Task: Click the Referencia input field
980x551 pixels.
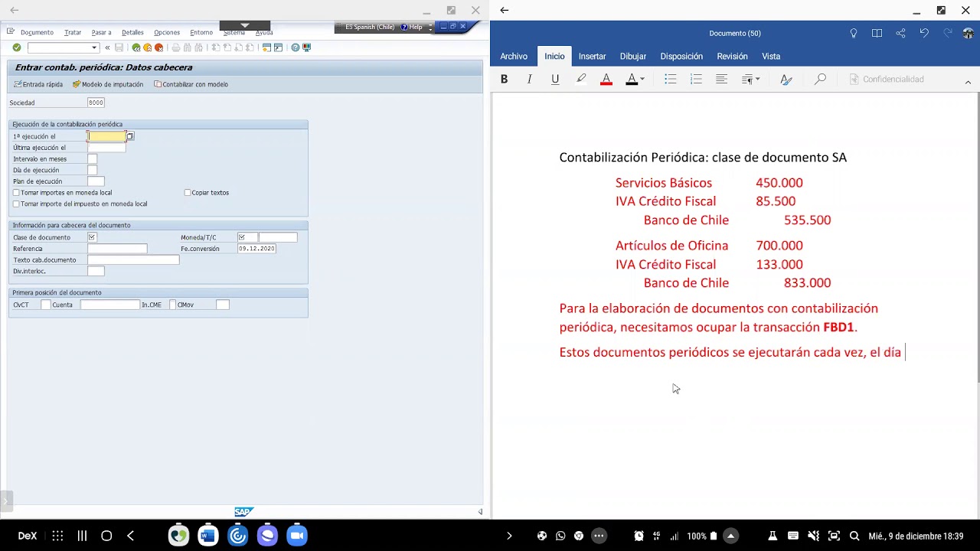Action: pyautogui.click(x=117, y=249)
